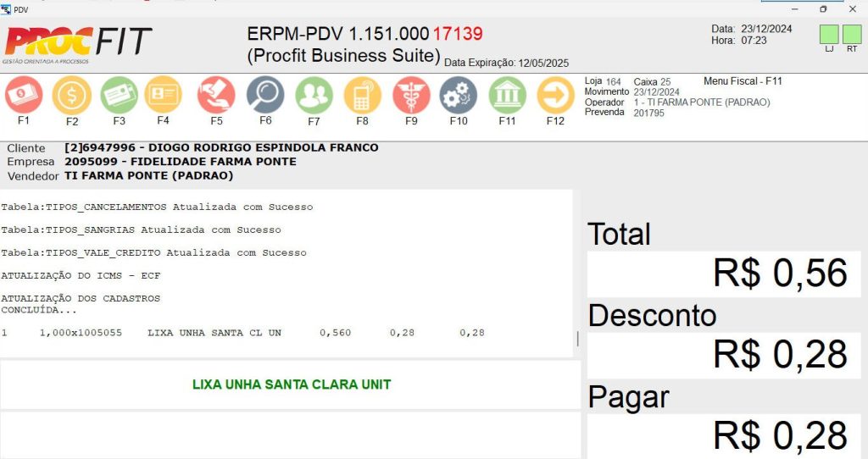Image resolution: width=868 pixels, height=459 pixels.
Task: Click the F11 bank building icon
Action: [x=507, y=95]
